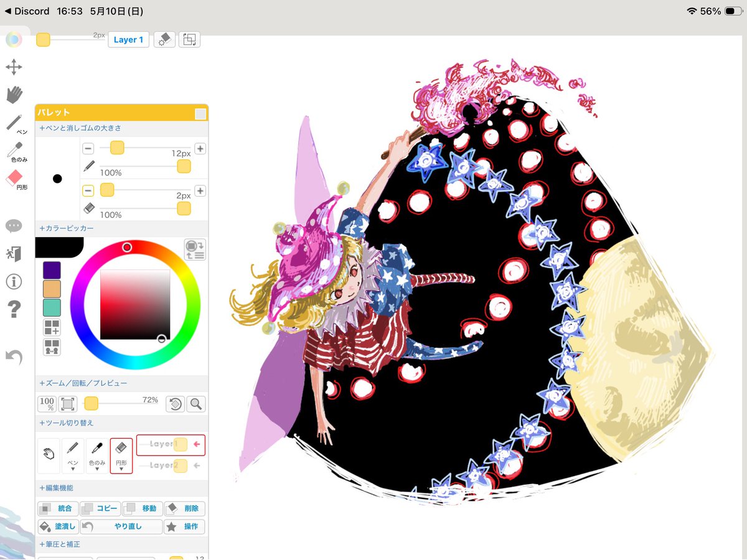Screen dimensions: 747x560
Task: Click the shared palette swap icon
Action: 52,347
